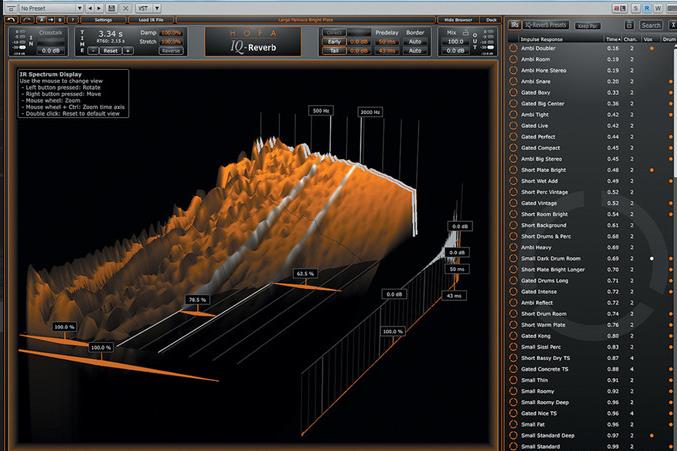Click the circle icon beside Short Plate Bright
Screen dimensions: 677x451
(513, 170)
